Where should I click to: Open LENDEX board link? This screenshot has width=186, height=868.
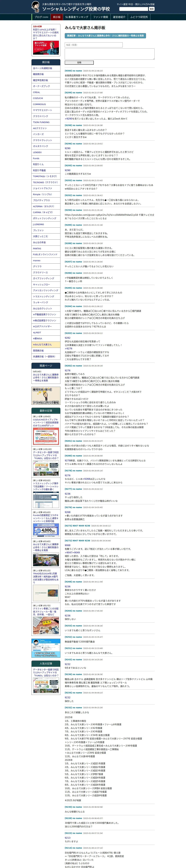click(x=46, y=152)
